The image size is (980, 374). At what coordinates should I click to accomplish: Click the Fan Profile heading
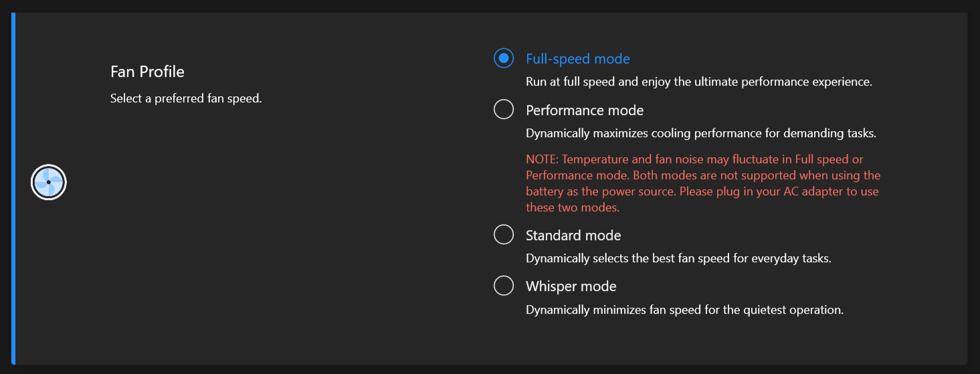(147, 71)
